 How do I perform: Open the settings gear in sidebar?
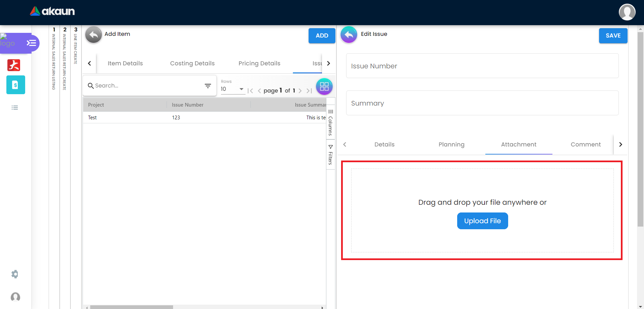pyautogui.click(x=15, y=274)
